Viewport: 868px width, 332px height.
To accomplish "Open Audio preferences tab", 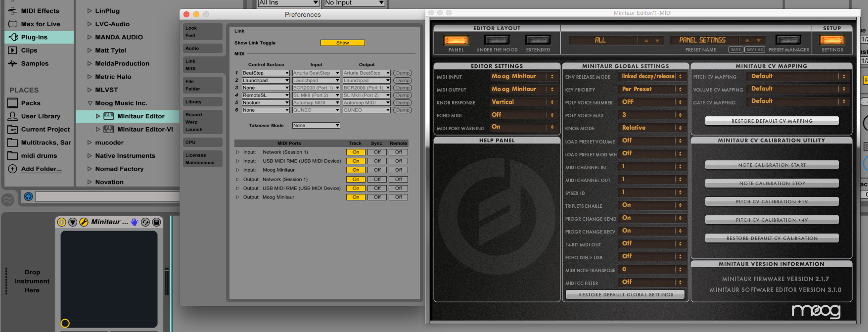I will point(203,48).
